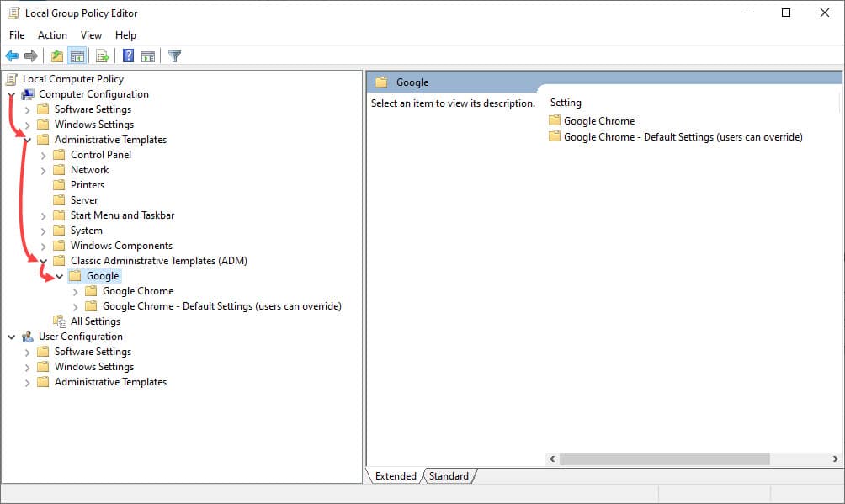Click folder icon of Default Settings in right pane
Viewport: 845px width, 504px height.
(x=555, y=136)
